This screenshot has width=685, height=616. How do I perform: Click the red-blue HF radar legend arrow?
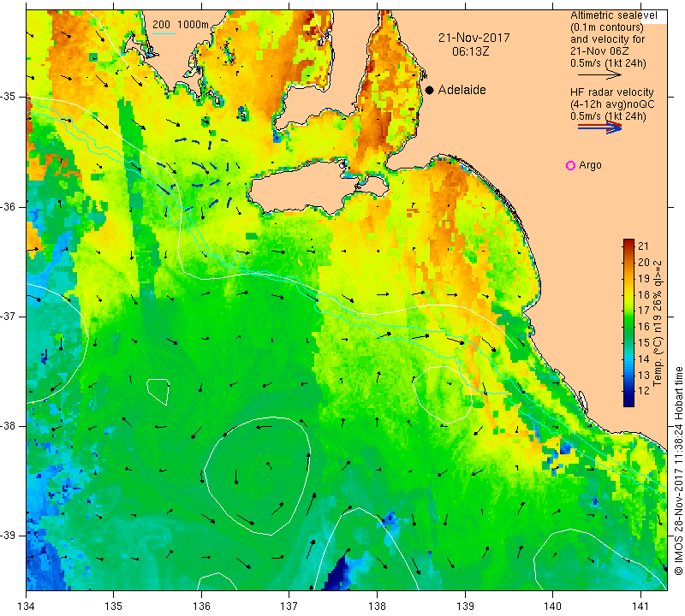pos(599,127)
